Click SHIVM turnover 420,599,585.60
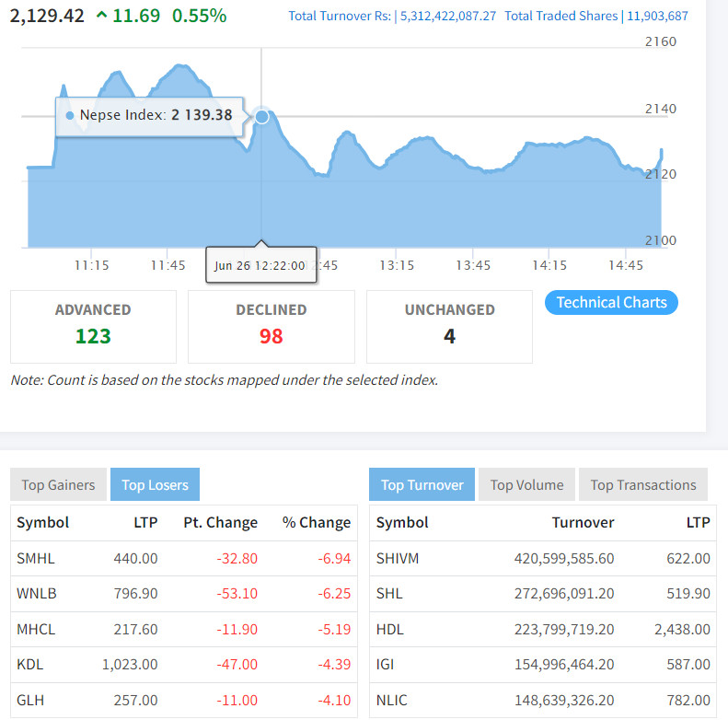Image resolution: width=728 pixels, height=720 pixels. click(x=564, y=558)
